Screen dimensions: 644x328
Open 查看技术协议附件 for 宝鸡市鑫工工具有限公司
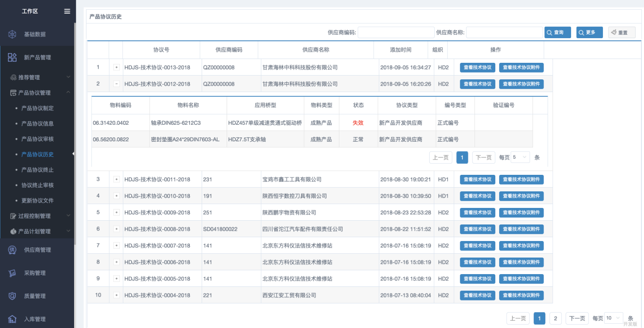(x=521, y=179)
